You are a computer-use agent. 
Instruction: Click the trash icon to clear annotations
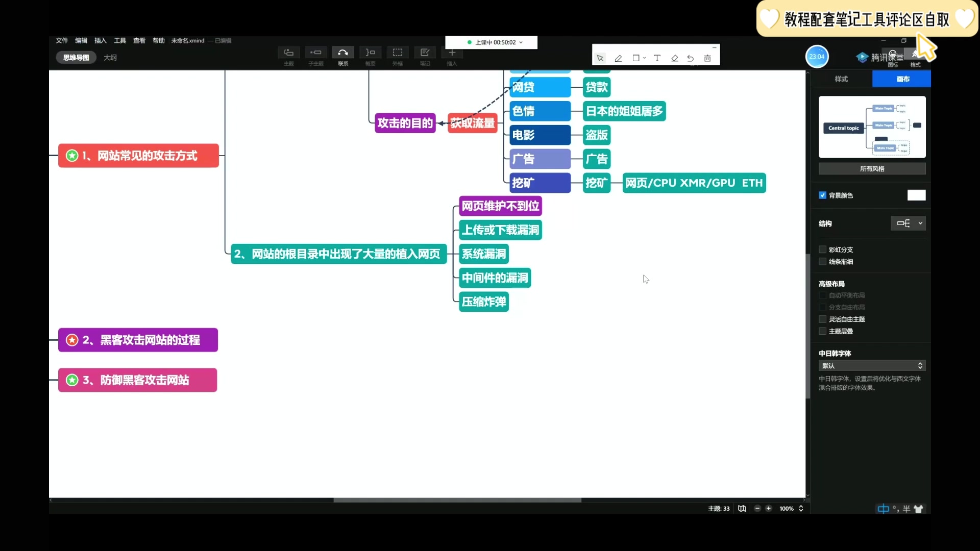click(707, 58)
